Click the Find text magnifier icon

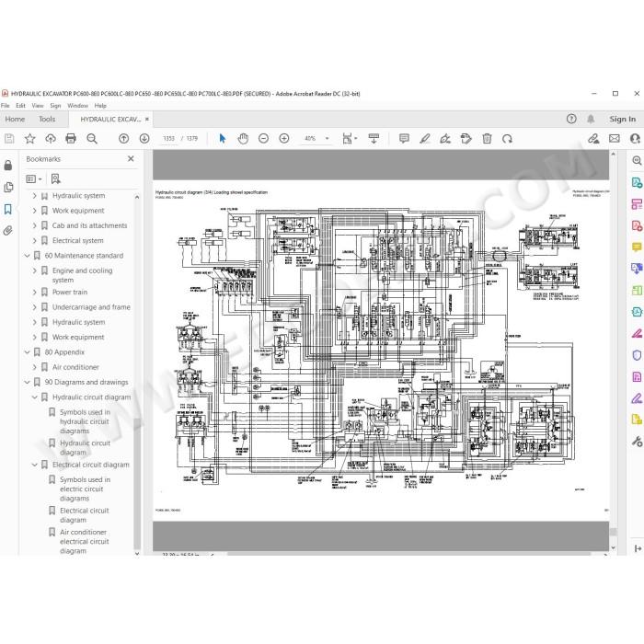92,139
